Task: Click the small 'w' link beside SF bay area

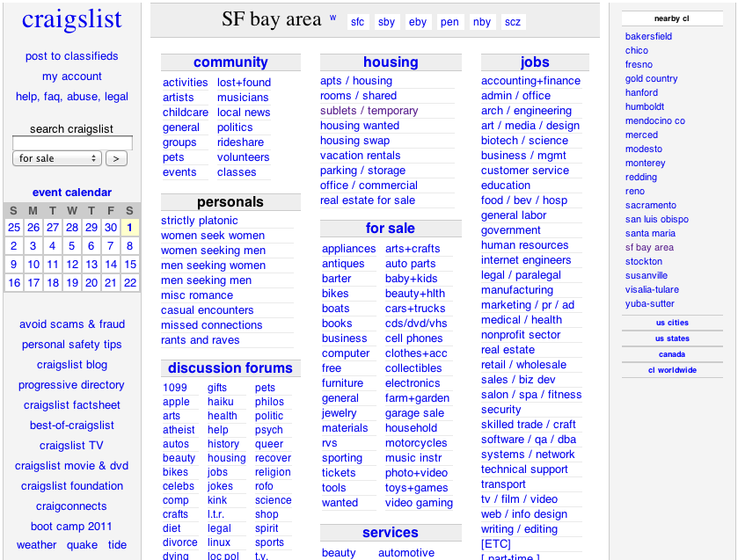Action: click(332, 18)
